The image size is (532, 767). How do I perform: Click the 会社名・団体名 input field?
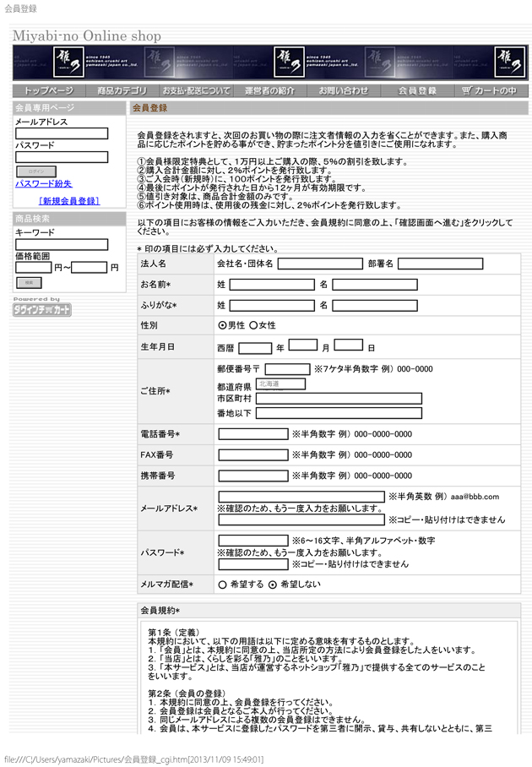320,264
